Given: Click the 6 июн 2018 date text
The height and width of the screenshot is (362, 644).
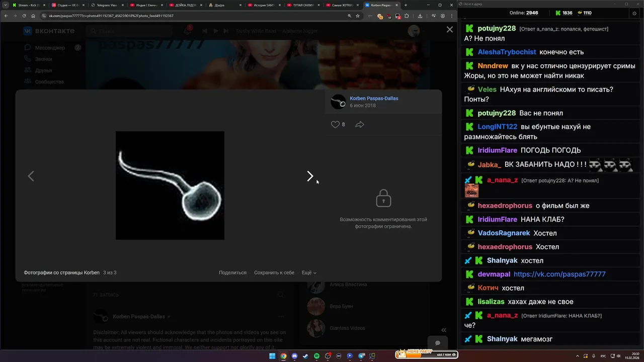Looking at the screenshot, I should pos(363,106).
